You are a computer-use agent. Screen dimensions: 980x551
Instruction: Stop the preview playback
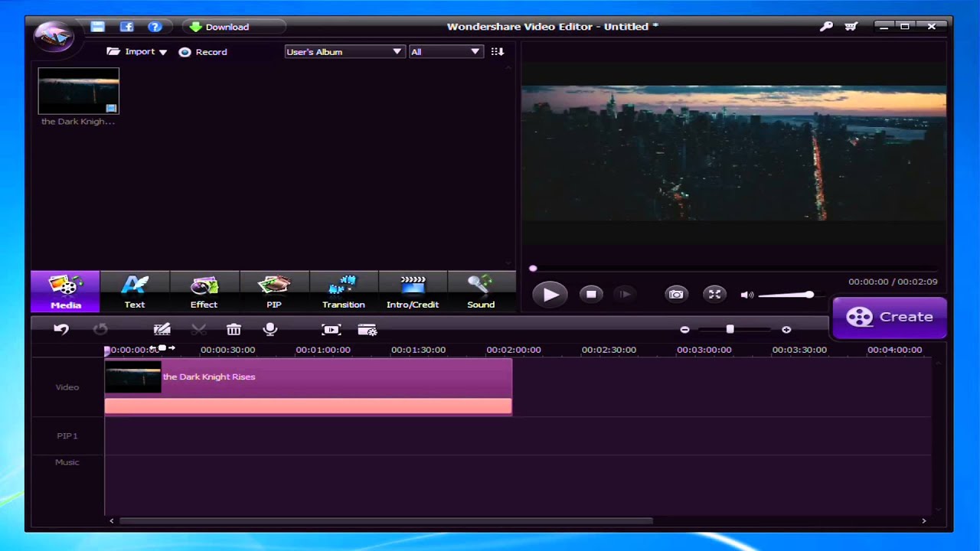tap(590, 294)
